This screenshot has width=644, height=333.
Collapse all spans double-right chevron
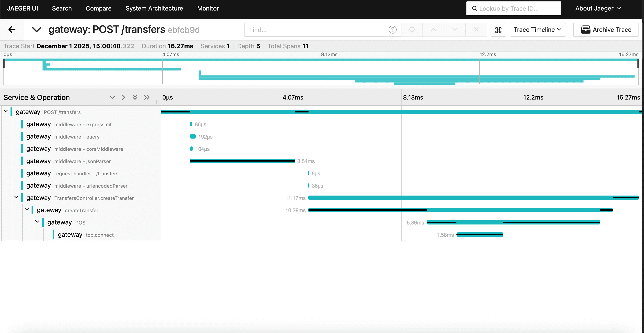(147, 97)
